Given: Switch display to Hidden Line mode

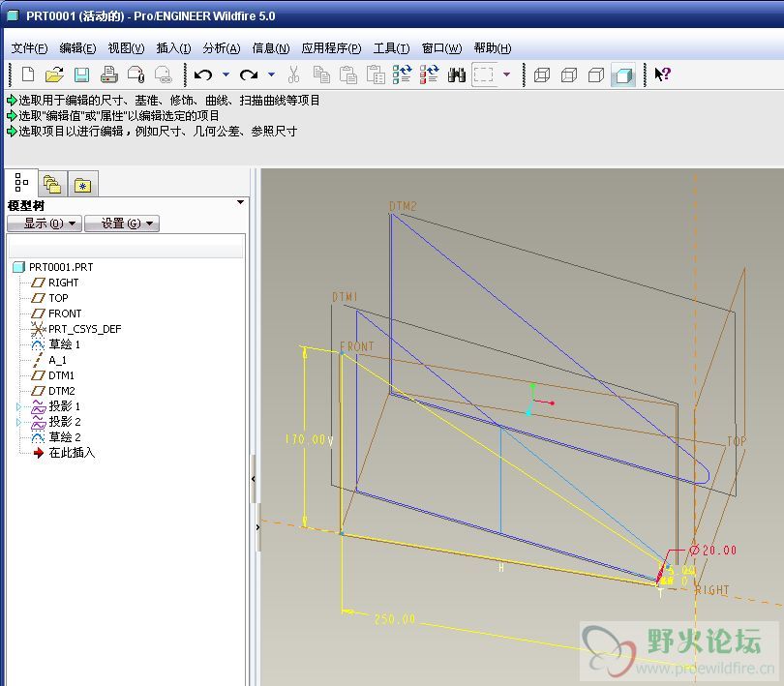Looking at the screenshot, I should [569, 75].
